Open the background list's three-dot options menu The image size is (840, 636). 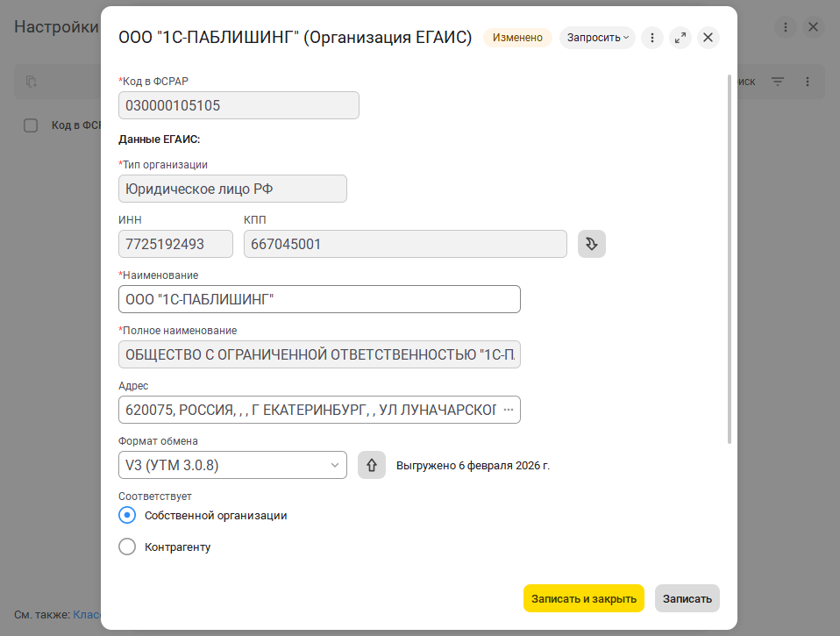(808, 82)
